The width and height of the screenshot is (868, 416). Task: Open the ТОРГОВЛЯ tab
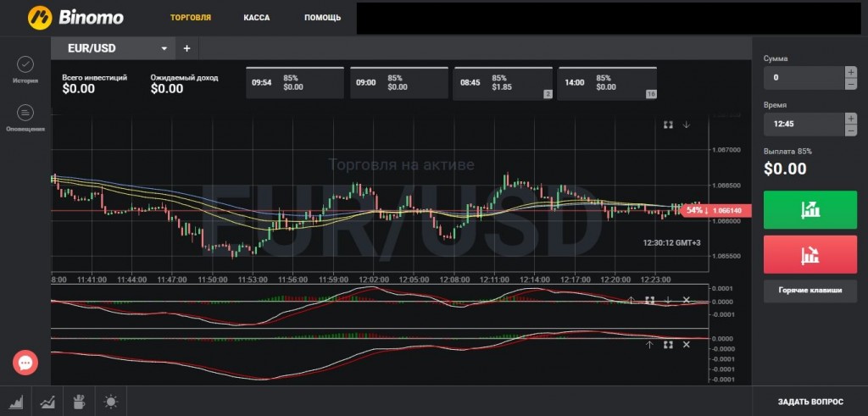point(191,18)
